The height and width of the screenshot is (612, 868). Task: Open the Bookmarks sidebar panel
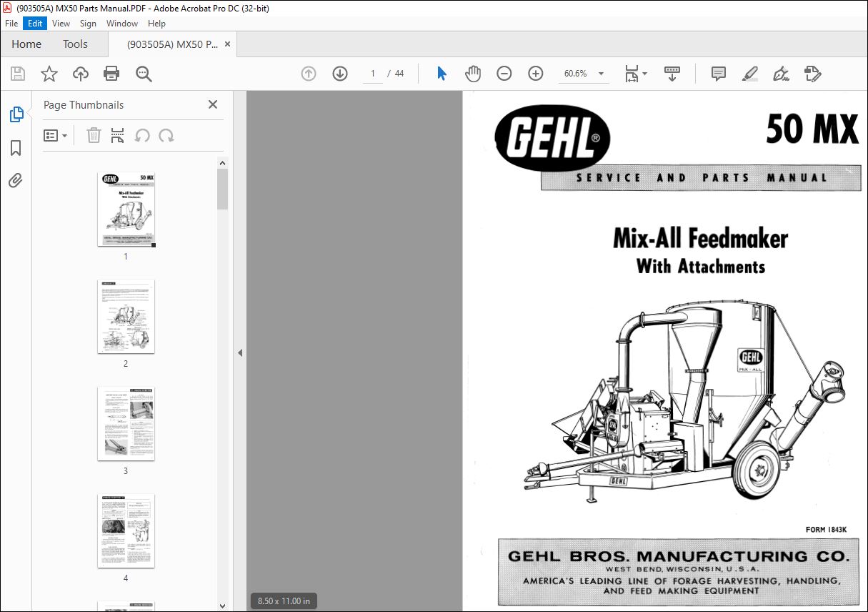[x=16, y=148]
